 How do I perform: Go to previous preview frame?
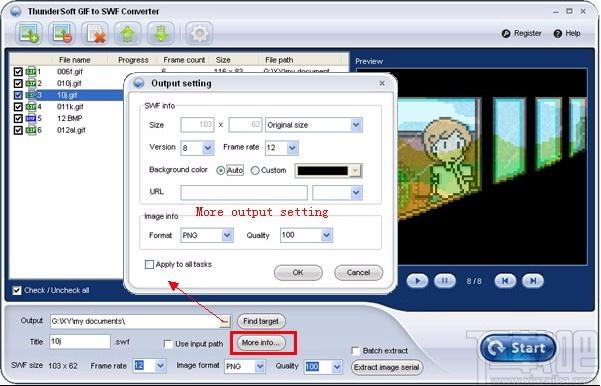click(x=505, y=281)
